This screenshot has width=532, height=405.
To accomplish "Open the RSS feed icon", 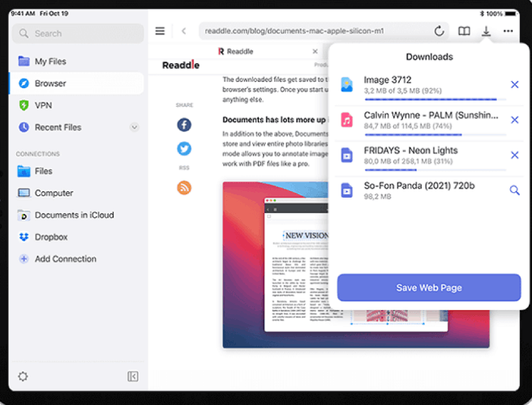I will coord(184,187).
